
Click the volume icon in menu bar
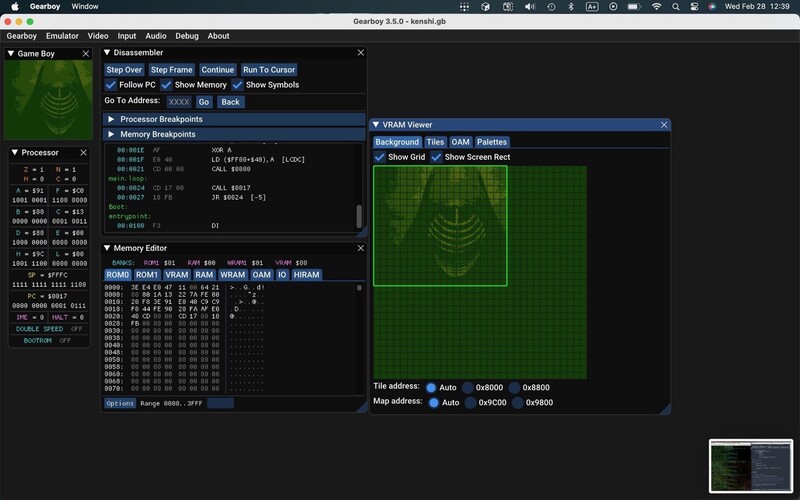coord(530,7)
